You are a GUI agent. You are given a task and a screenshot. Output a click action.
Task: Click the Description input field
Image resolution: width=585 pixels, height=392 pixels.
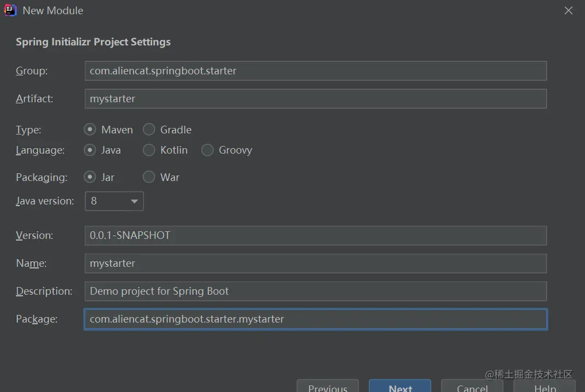316,291
